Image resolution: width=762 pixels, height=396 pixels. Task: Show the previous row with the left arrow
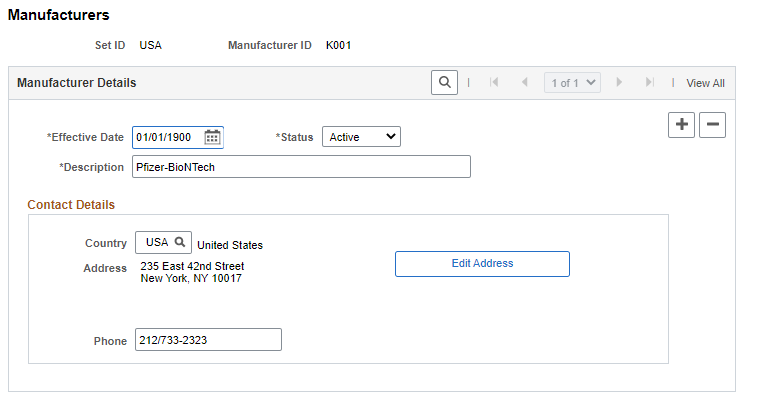[x=524, y=83]
